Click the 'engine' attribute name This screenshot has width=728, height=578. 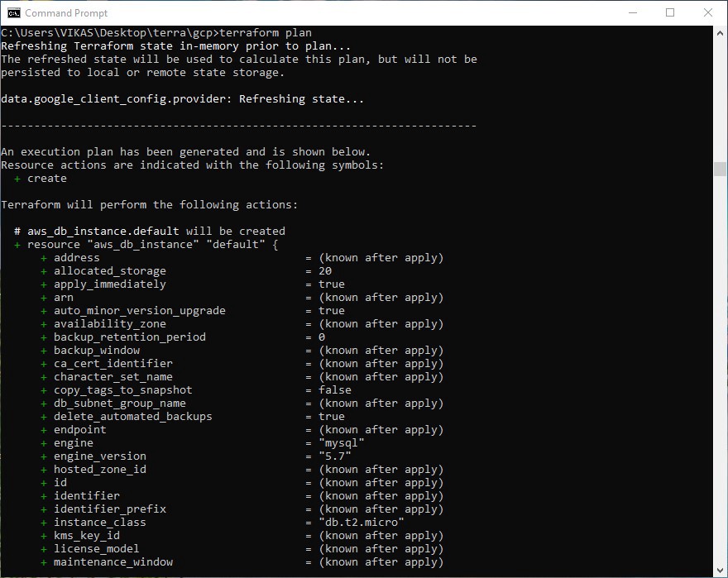click(74, 443)
